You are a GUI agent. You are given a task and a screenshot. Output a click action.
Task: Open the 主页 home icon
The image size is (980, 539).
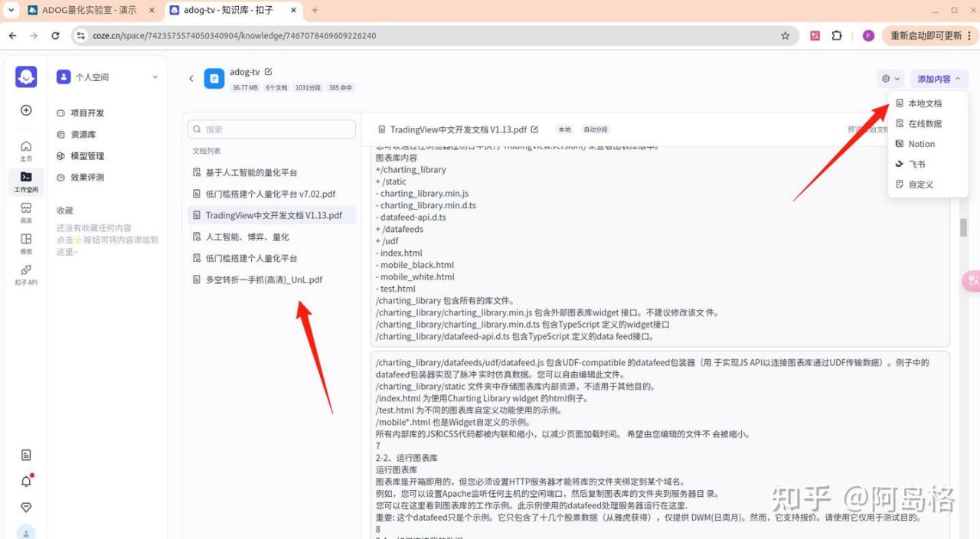click(26, 150)
